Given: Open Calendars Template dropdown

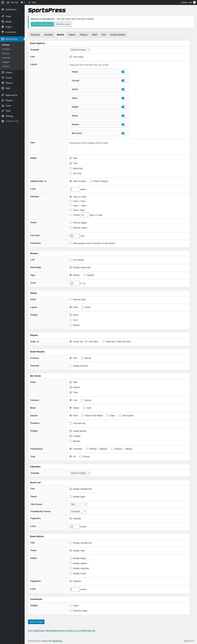Looking at the screenshot, I should [x=80, y=473].
